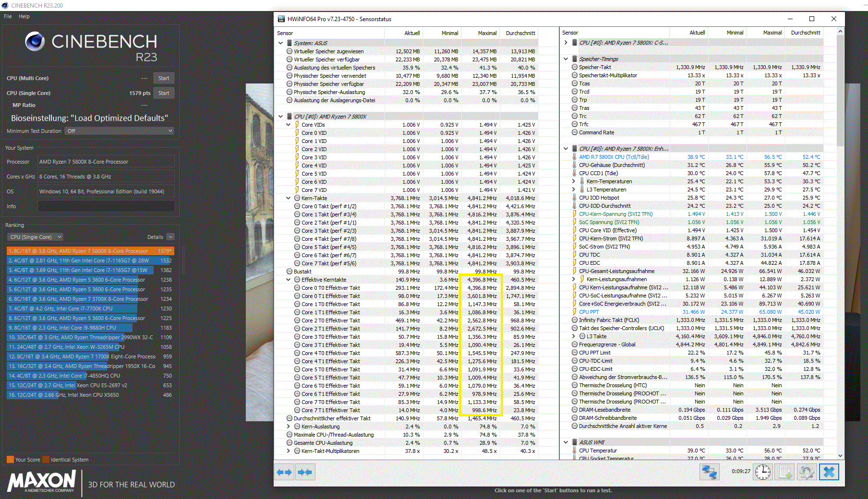This screenshot has width=868, height=499.
Task: Click the icon beside DRAM-Lesebandbreite
Action: coord(575,410)
